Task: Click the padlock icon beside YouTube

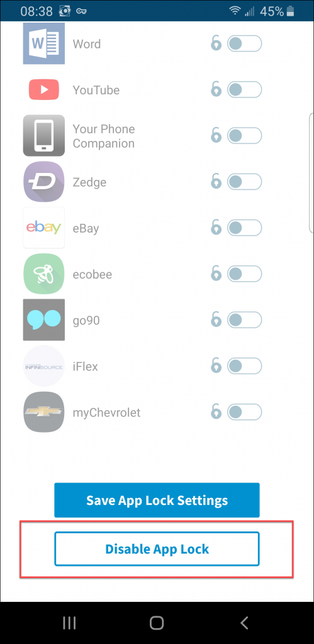Action: click(x=216, y=89)
